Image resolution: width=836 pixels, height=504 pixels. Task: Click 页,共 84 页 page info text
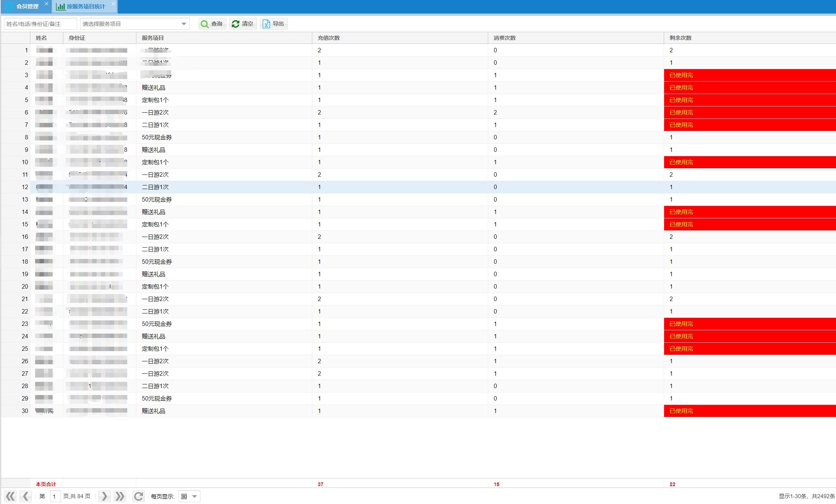[x=77, y=496]
